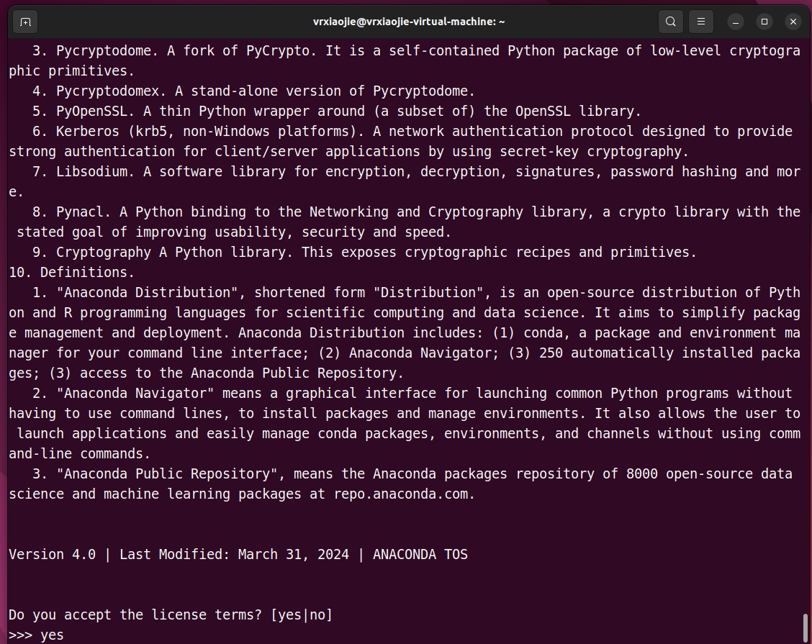The height and width of the screenshot is (644, 812).
Task: Click the terminal scrollbar thumb
Action: click(806, 628)
